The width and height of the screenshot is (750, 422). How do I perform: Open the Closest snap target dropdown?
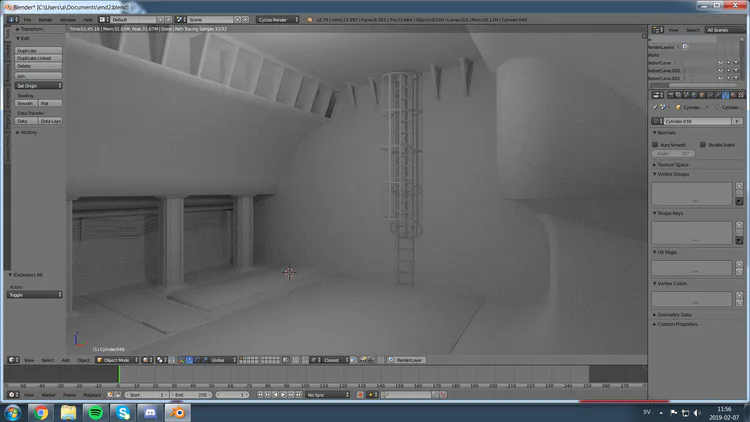(x=335, y=360)
